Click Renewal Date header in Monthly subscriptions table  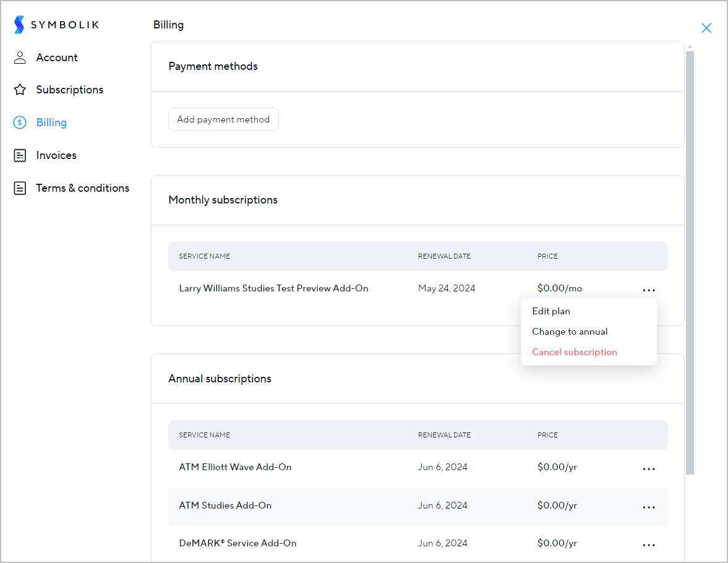click(x=444, y=256)
